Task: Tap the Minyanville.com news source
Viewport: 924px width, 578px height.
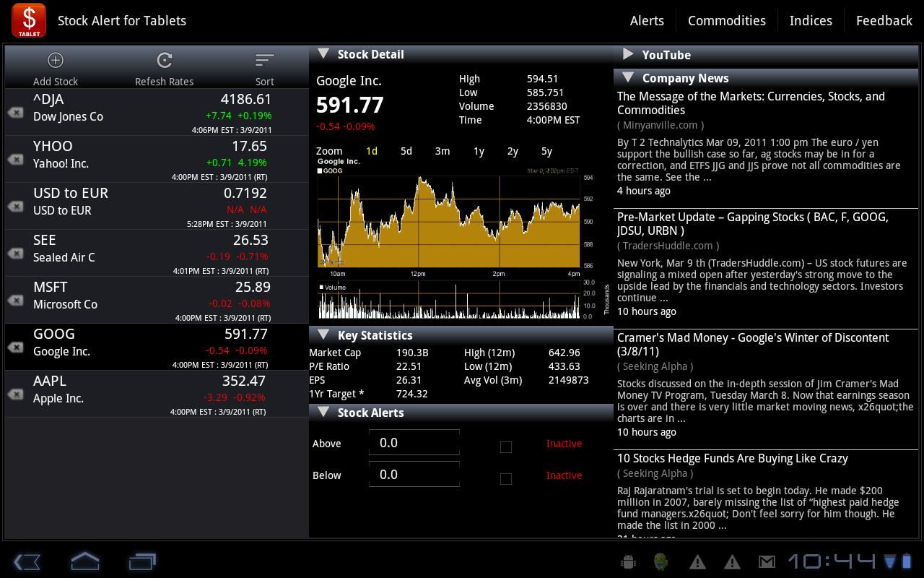Action: [x=661, y=125]
